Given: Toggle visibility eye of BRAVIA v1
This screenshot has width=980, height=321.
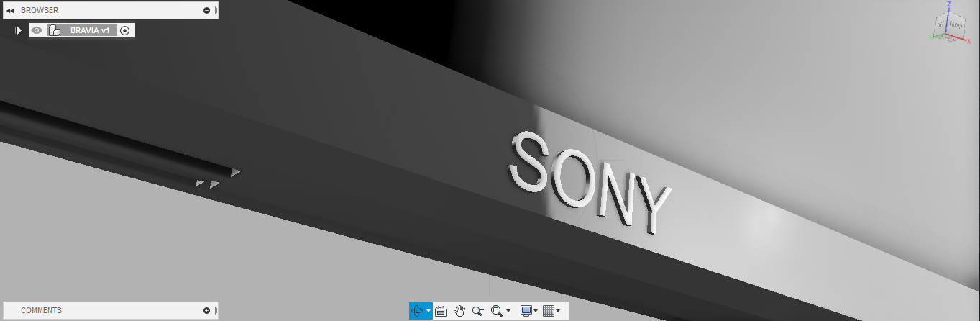Looking at the screenshot, I should [37, 30].
